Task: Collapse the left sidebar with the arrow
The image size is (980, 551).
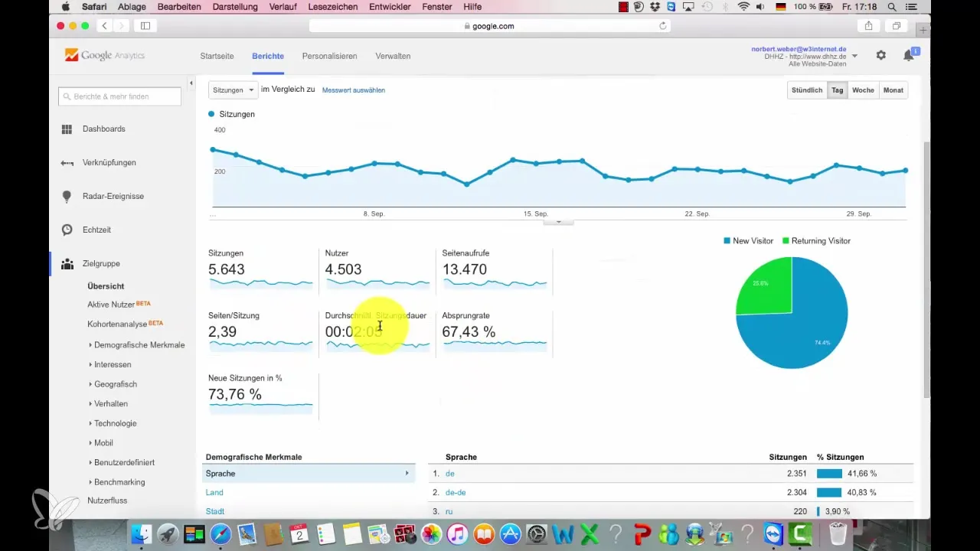Action: (191, 83)
